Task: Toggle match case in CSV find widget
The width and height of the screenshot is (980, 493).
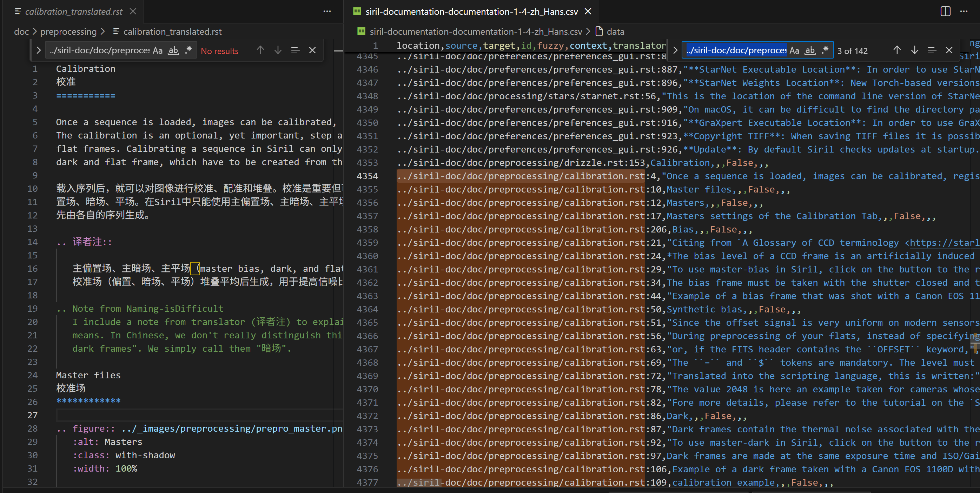Action: pyautogui.click(x=794, y=50)
